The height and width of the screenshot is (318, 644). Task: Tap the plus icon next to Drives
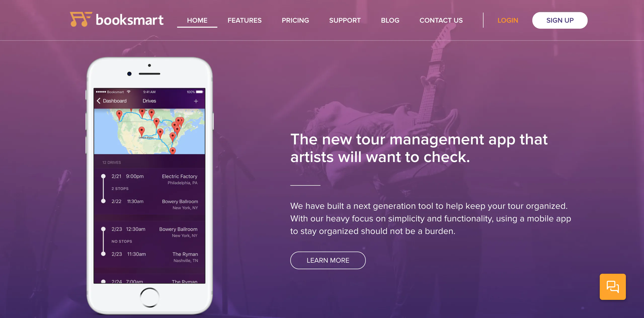(196, 101)
